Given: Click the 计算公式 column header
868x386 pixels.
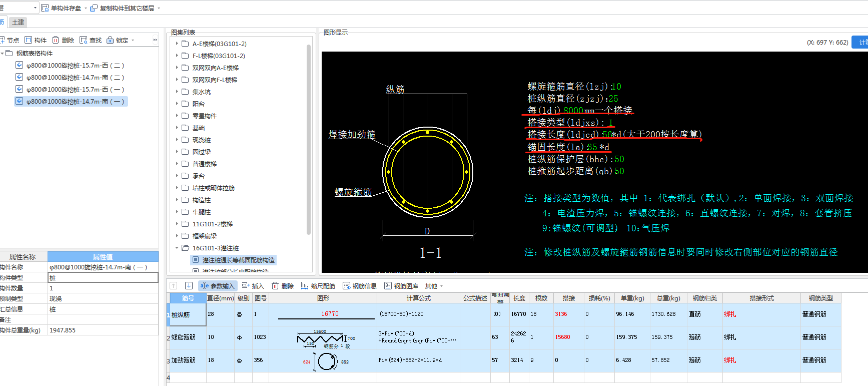Looking at the screenshot, I should click(x=419, y=298).
